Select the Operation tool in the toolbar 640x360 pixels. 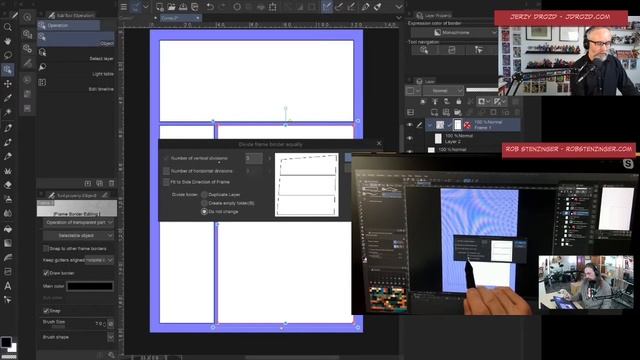[x=7, y=69]
